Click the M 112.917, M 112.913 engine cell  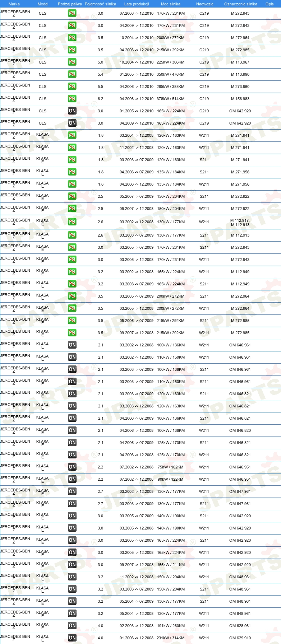(240, 223)
